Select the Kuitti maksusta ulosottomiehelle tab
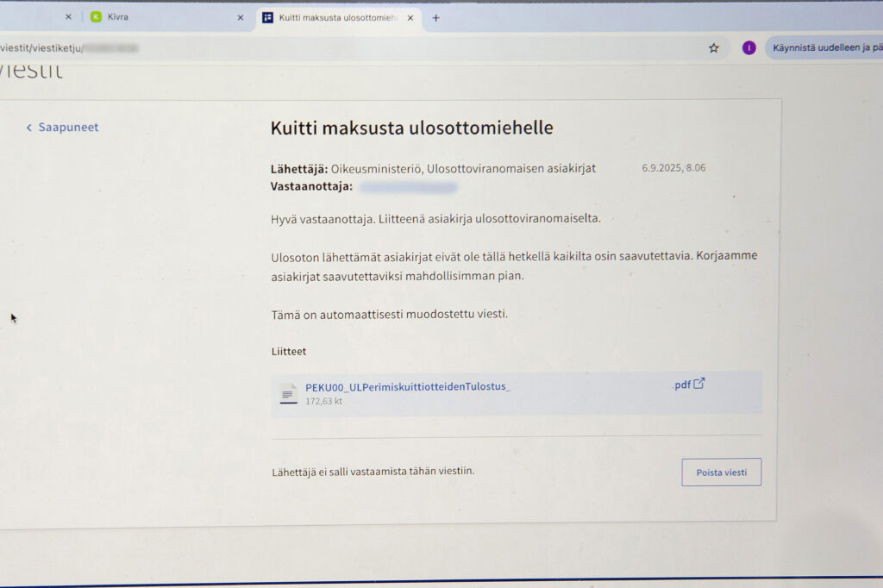Viewport: 883px width, 588px height. coord(336,17)
